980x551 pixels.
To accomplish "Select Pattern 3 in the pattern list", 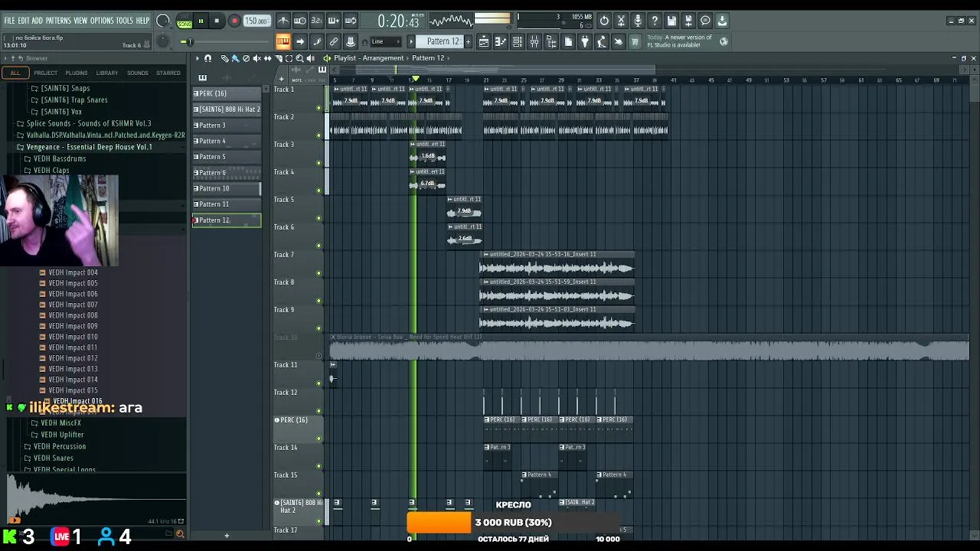I will (227, 126).
